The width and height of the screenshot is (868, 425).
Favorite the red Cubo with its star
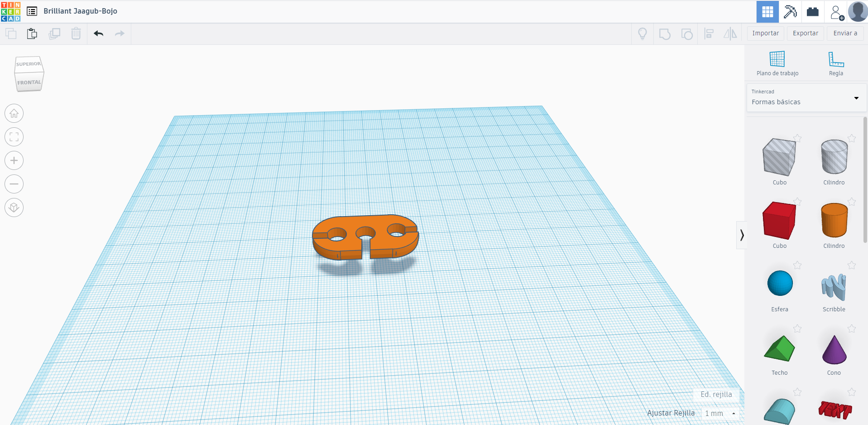coord(797,202)
